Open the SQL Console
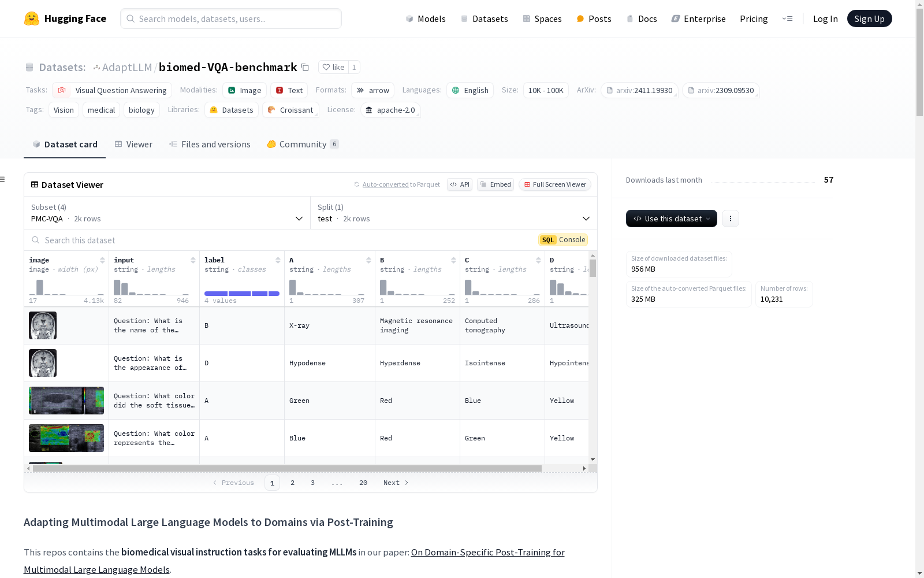Viewport: 924px width, 578px height. [x=563, y=240]
